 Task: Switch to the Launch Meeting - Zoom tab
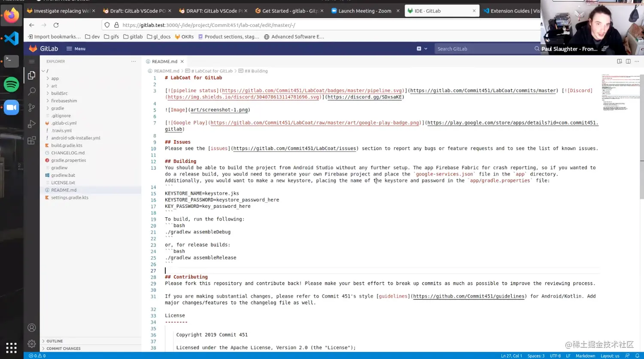pos(365,11)
